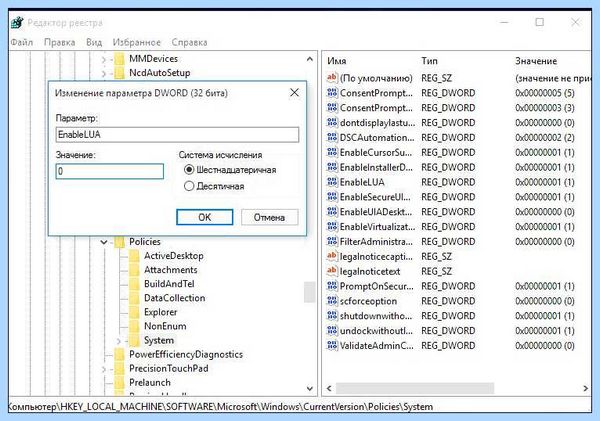Click values pane horizontal scroll left arrow

[x=329, y=388]
